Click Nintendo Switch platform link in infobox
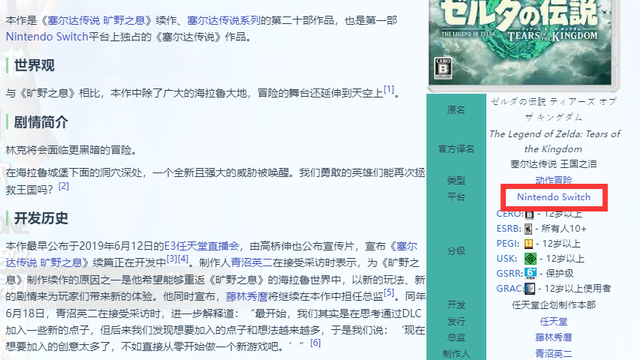 pos(554,197)
